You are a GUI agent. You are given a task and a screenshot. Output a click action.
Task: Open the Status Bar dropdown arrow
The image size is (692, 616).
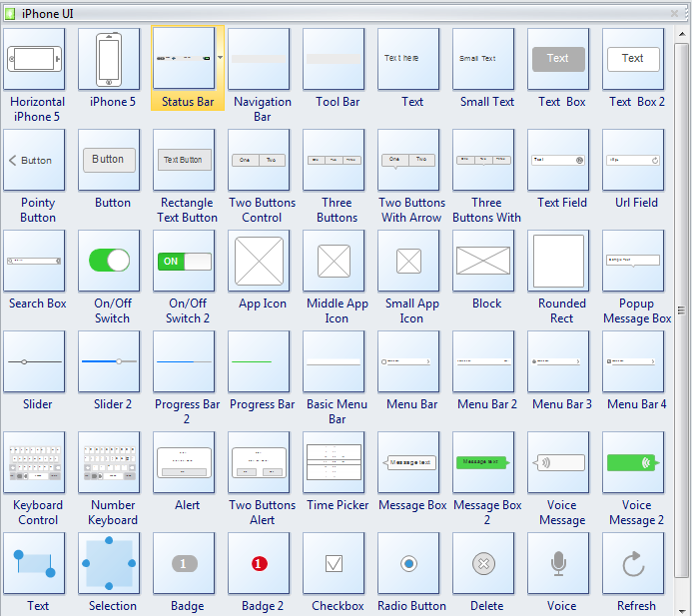tap(220, 58)
